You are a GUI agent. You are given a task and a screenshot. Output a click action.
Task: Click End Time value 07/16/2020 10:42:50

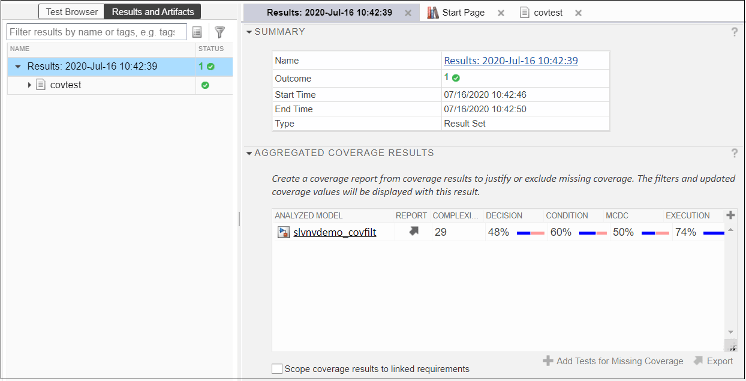click(x=485, y=109)
